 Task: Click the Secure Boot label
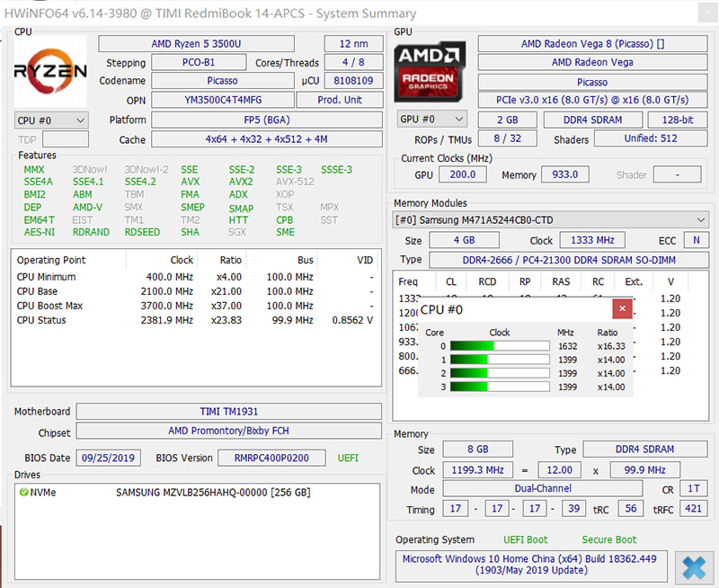click(x=609, y=539)
